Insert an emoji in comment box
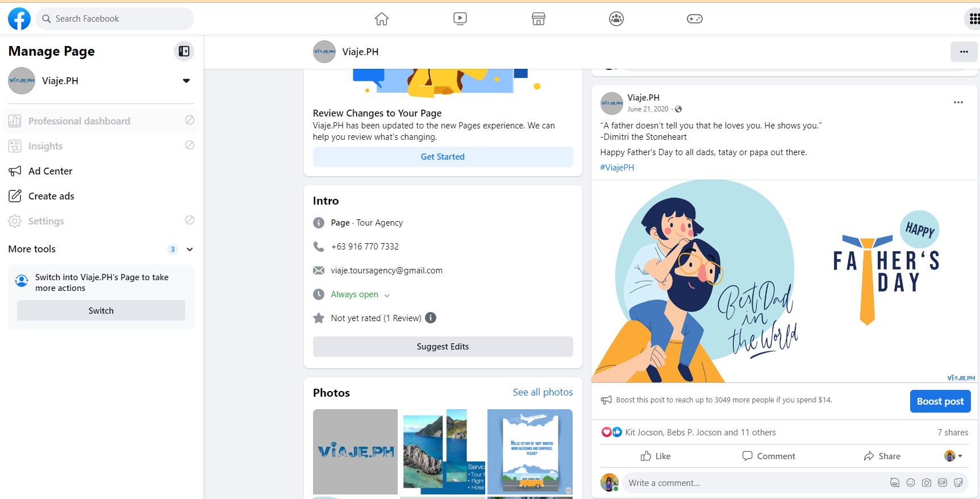The width and height of the screenshot is (980, 499). 911,483
